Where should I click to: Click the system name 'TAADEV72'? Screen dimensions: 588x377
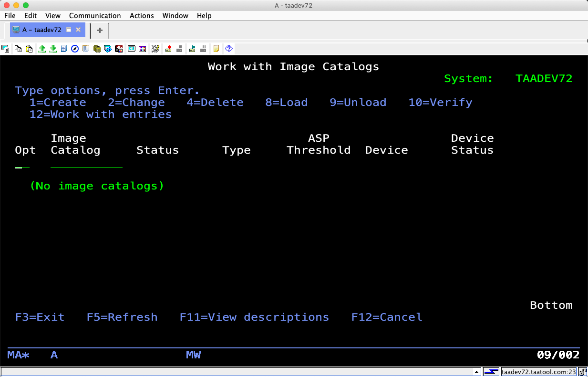(544, 79)
